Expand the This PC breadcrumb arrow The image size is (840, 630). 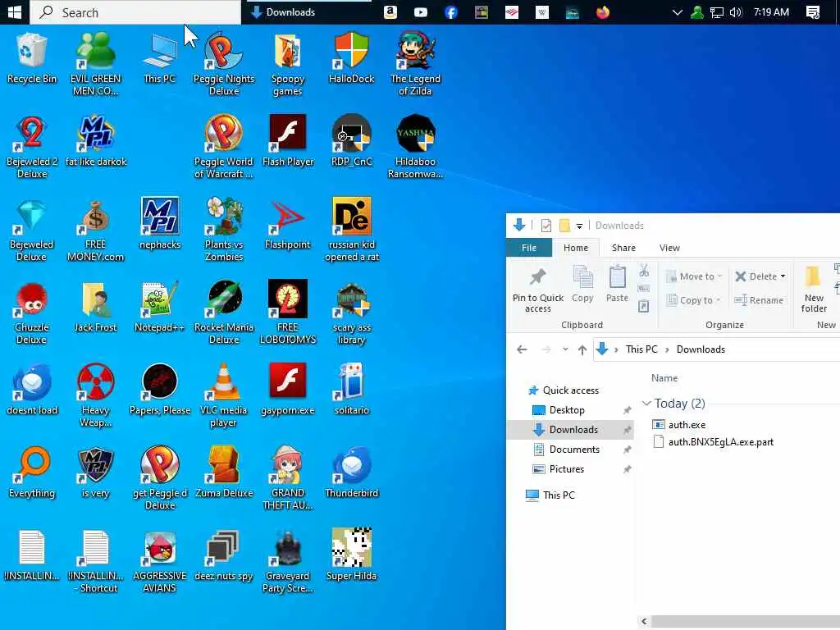[667, 349]
